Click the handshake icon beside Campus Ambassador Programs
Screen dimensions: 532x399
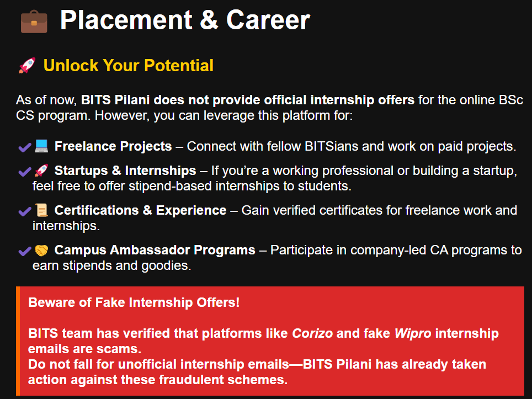point(41,251)
